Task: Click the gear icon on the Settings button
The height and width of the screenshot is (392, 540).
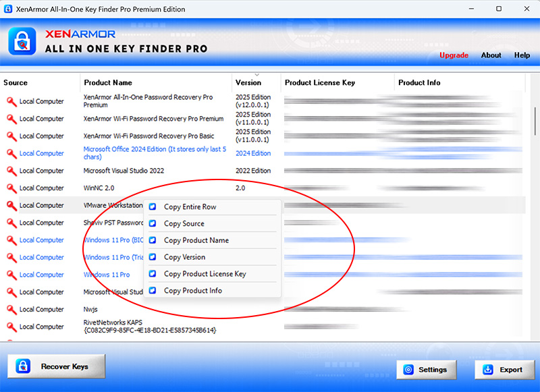Action: pos(408,370)
